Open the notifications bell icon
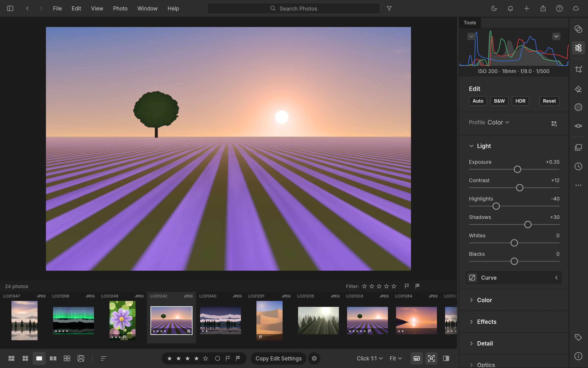Screen dimensions: 588x368 tap(510, 9)
